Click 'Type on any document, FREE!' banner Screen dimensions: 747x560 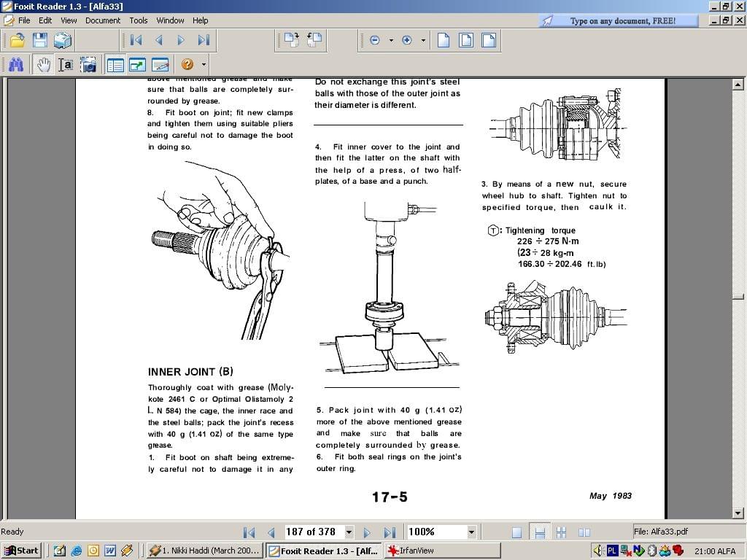pyautogui.click(x=619, y=21)
